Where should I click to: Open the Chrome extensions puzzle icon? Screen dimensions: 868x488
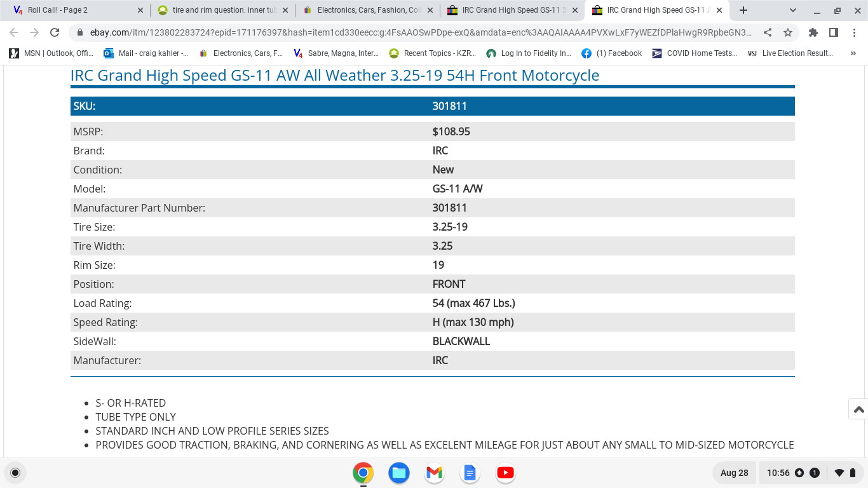(x=813, y=32)
